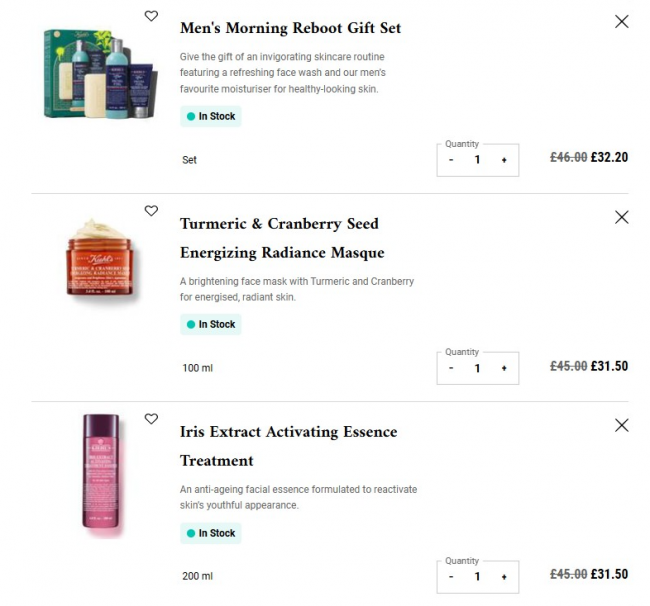Remove Turmeric & Cranberry Masque from cart
The width and height of the screenshot is (650, 606).
[x=621, y=217]
